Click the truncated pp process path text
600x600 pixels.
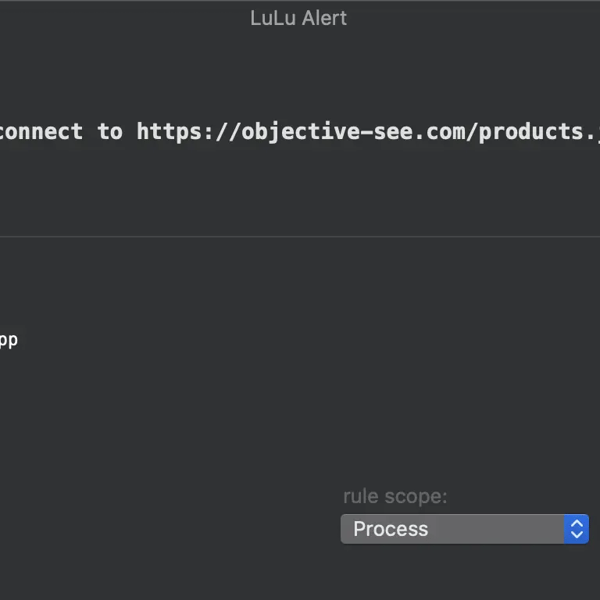pos(8,340)
